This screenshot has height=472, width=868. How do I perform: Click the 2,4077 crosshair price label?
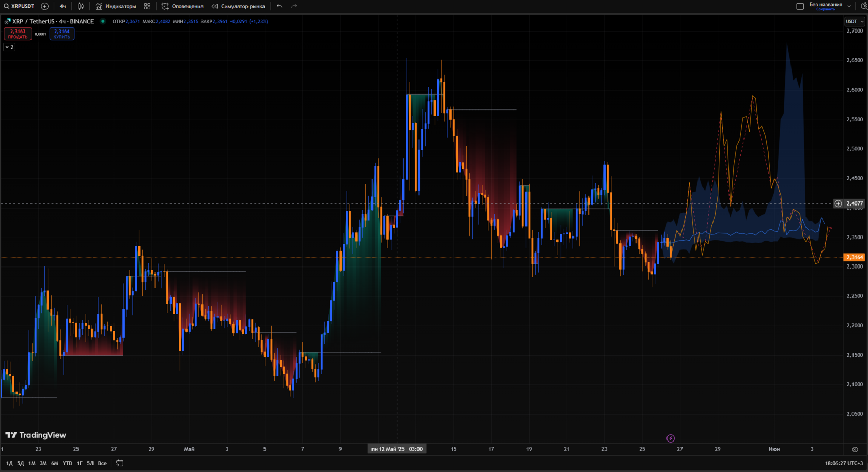click(x=855, y=203)
